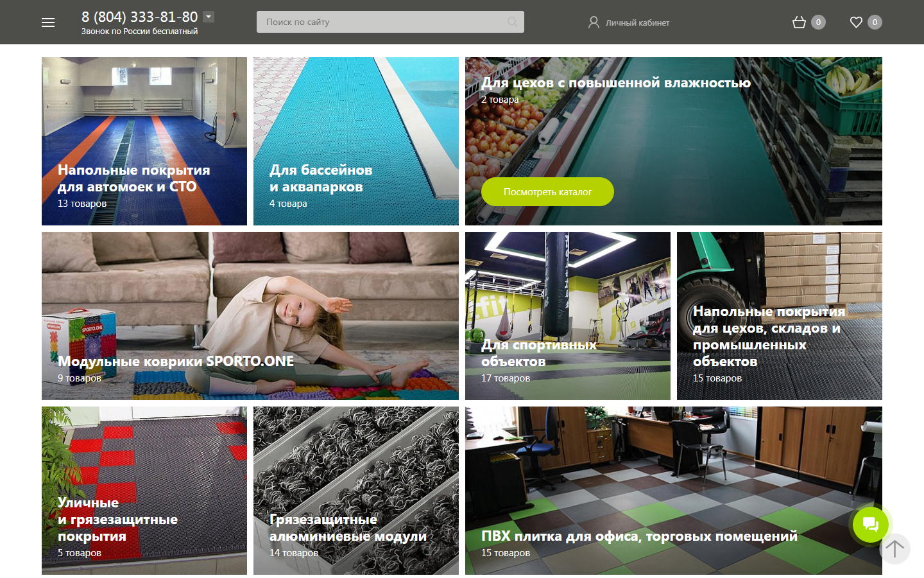Open the hamburger menu icon
Viewport: 924px width, 578px height.
click(x=48, y=22)
